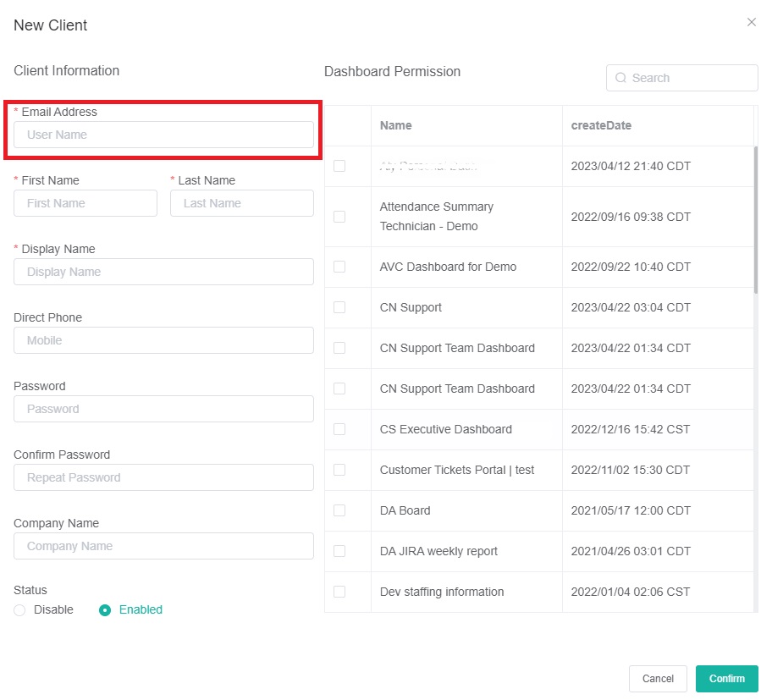Image resolution: width=772 pixels, height=700 pixels.
Task: Check the AVC Dashboard for Demo checkbox
Action: [339, 267]
